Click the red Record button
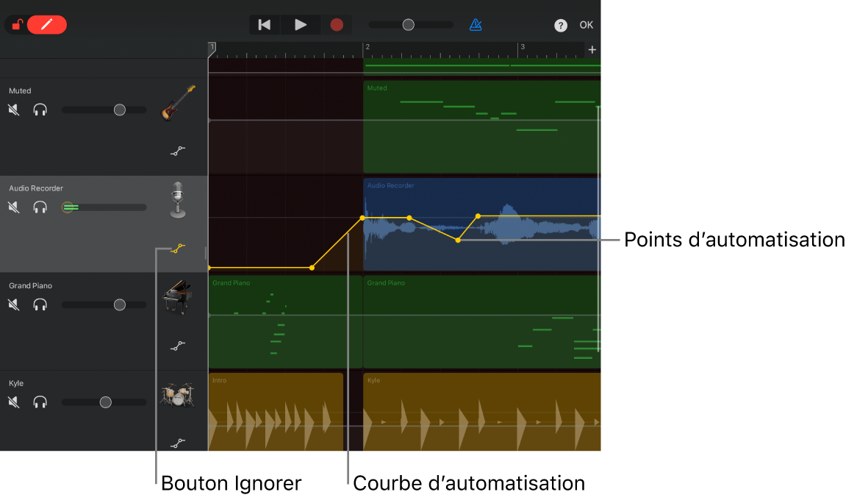 coord(337,24)
